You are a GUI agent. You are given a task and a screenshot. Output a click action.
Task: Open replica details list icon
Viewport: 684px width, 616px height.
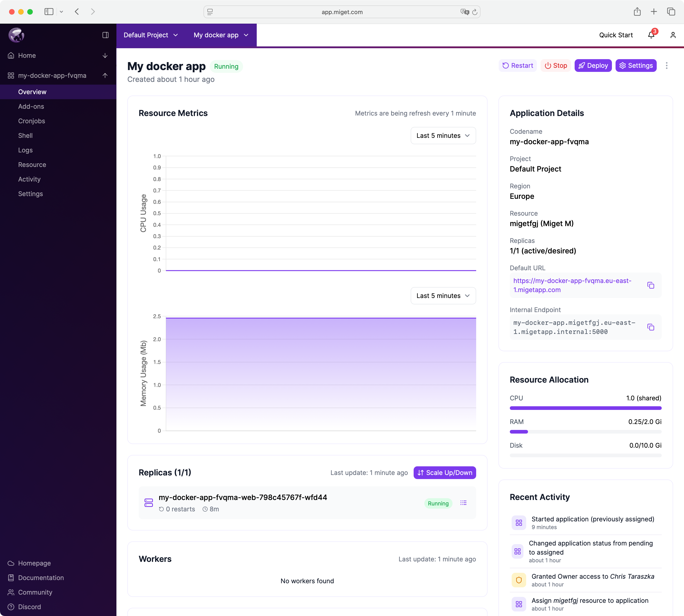[x=463, y=503]
